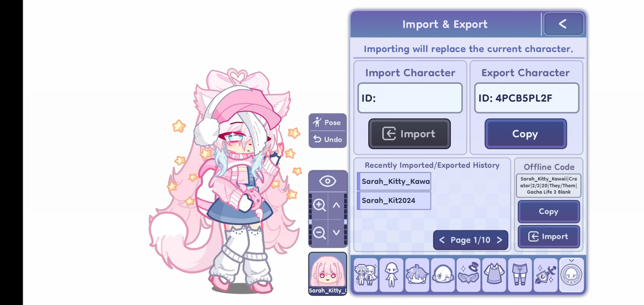Select Sarah_Kit2024 history entry

394,200
